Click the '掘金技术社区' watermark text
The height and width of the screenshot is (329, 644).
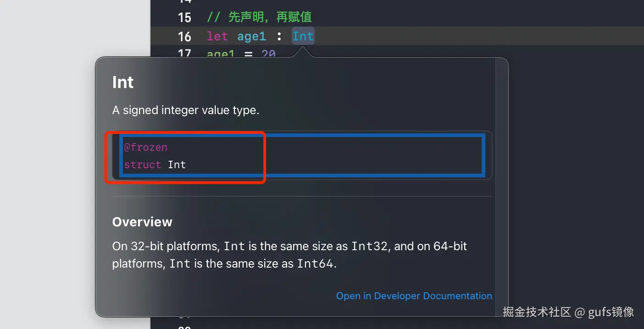point(537,312)
